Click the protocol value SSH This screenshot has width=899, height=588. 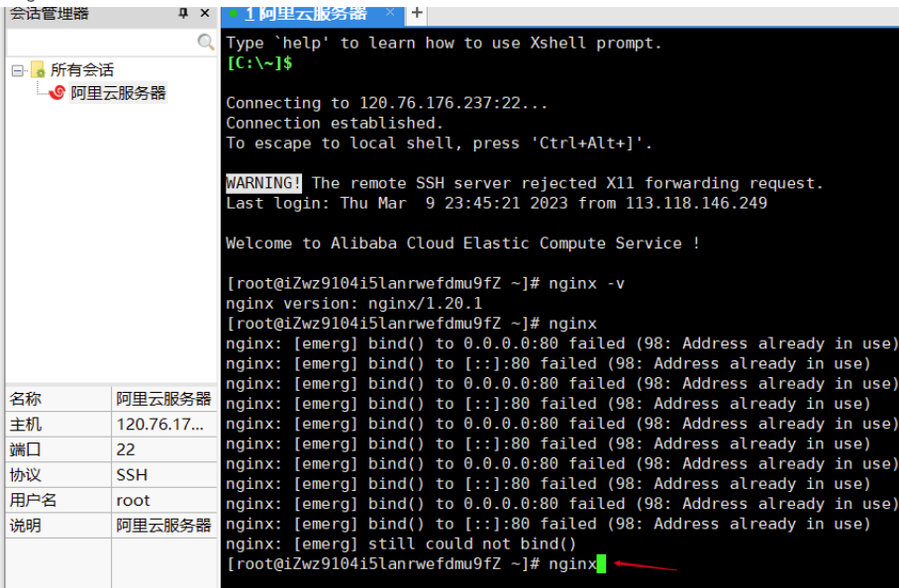click(x=132, y=474)
